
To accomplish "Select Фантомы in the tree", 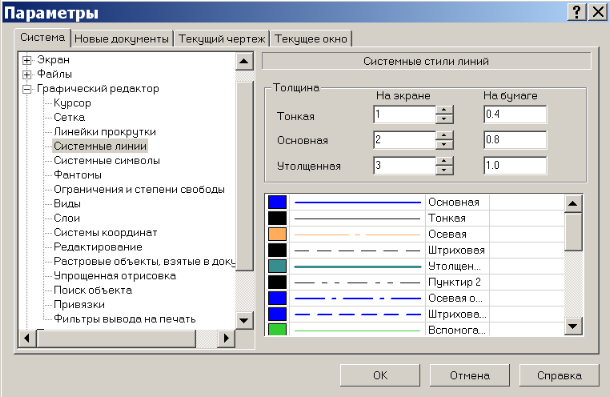I will coord(77,175).
